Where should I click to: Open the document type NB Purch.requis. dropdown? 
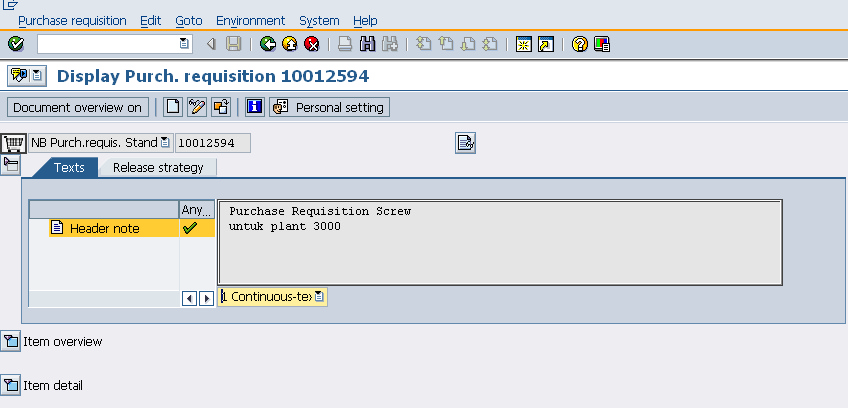[x=165, y=143]
